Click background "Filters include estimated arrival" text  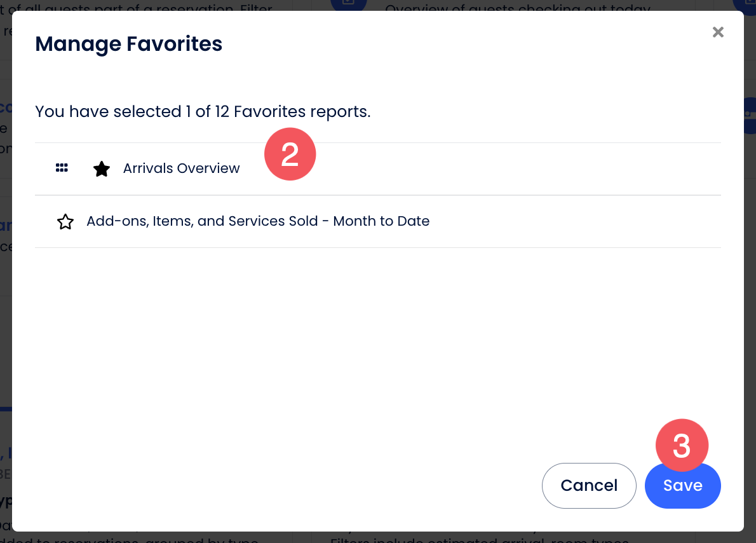470,539
